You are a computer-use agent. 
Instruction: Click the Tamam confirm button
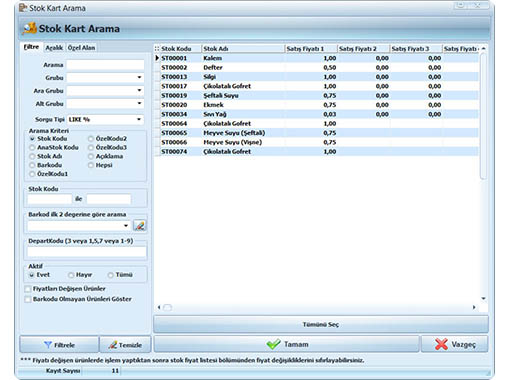(287, 344)
